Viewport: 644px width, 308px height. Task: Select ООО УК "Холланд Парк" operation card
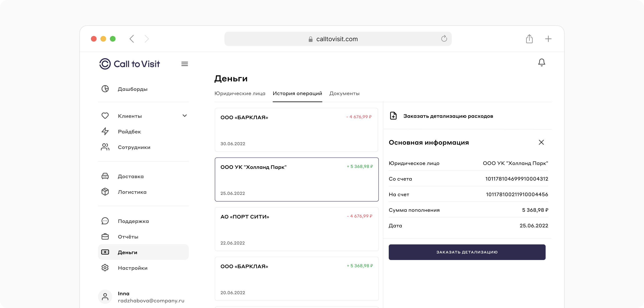click(296, 180)
